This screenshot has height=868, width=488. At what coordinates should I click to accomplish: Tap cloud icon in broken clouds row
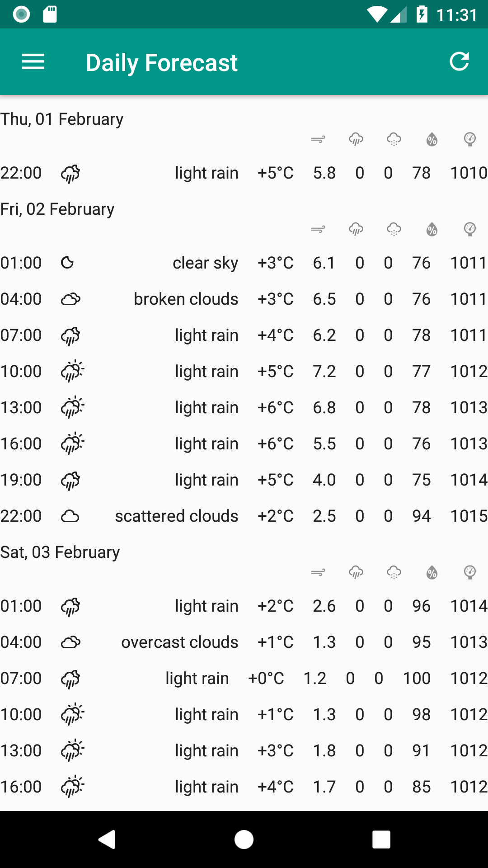[70, 299]
